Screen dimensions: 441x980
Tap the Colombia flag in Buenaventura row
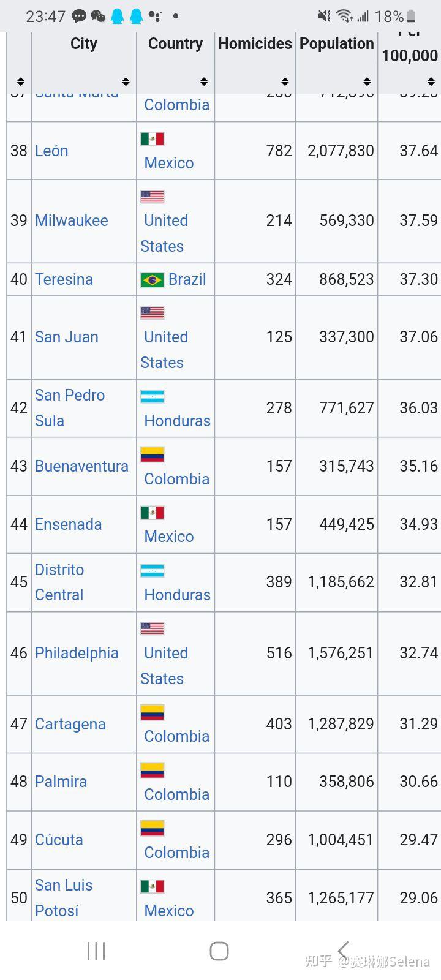coord(153,454)
